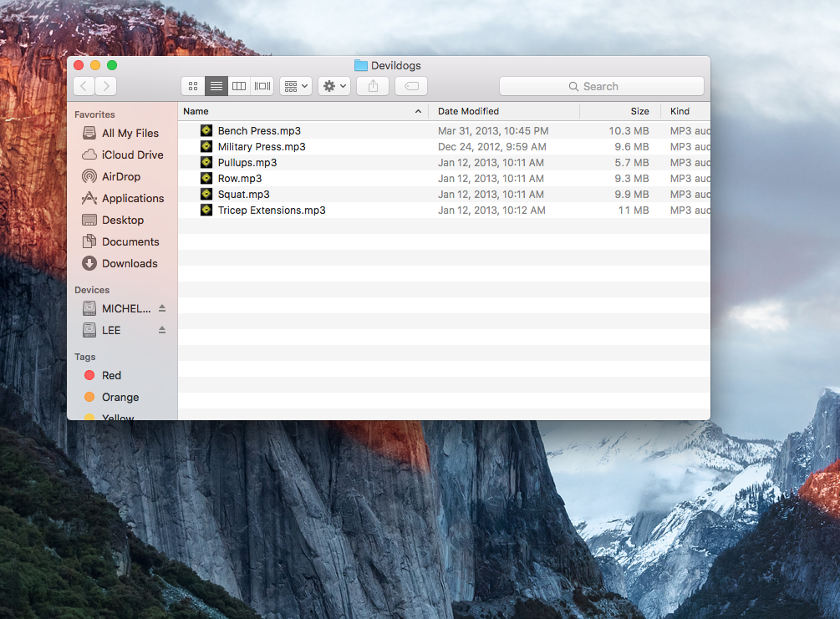
Task: Select Applications in the sidebar
Action: [x=132, y=198]
